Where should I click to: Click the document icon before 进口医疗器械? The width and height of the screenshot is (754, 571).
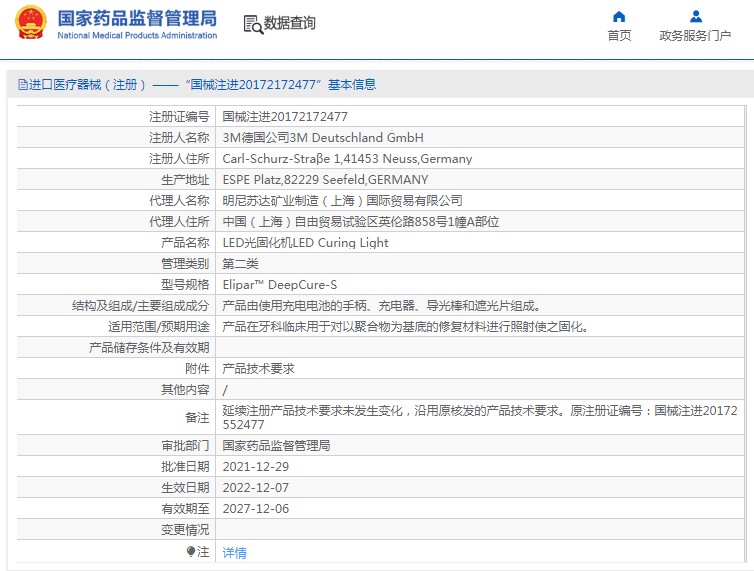pyautogui.click(x=23, y=85)
